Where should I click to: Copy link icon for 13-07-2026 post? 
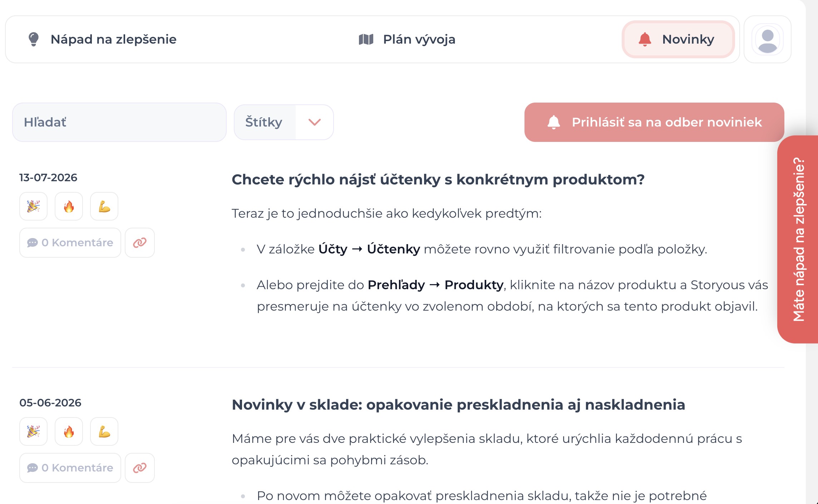[x=140, y=243]
